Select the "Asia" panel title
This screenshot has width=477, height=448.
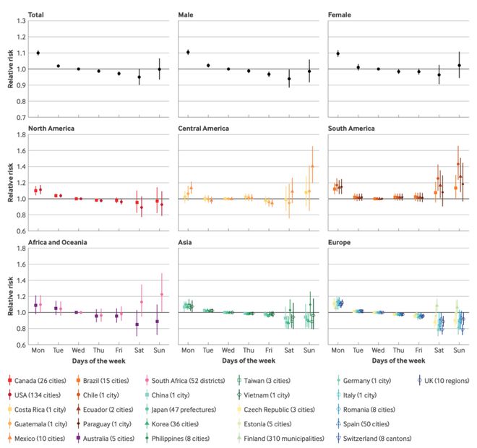pyautogui.click(x=185, y=242)
